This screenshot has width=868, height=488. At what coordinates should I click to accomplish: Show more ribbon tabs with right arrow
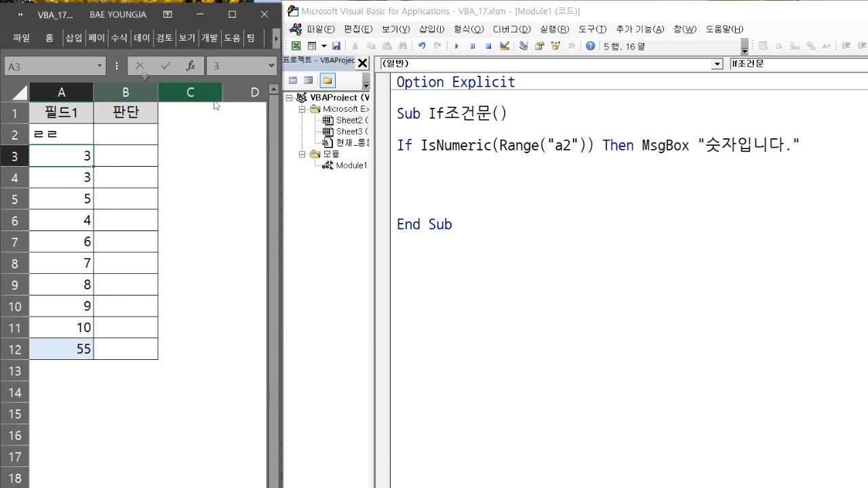276,39
